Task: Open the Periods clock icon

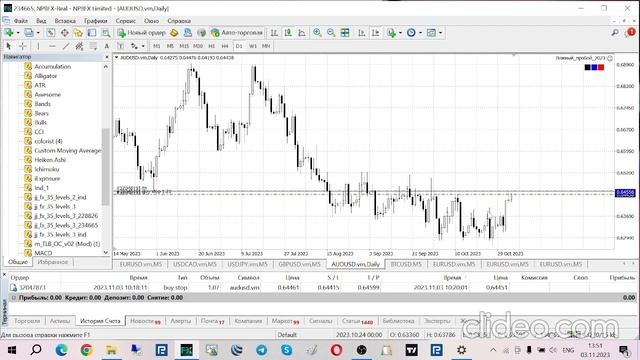Action: coord(411,33)
